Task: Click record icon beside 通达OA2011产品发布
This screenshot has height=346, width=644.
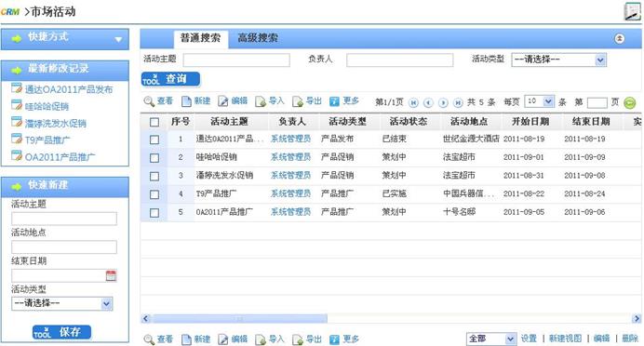Action: (x=17, y=87)
